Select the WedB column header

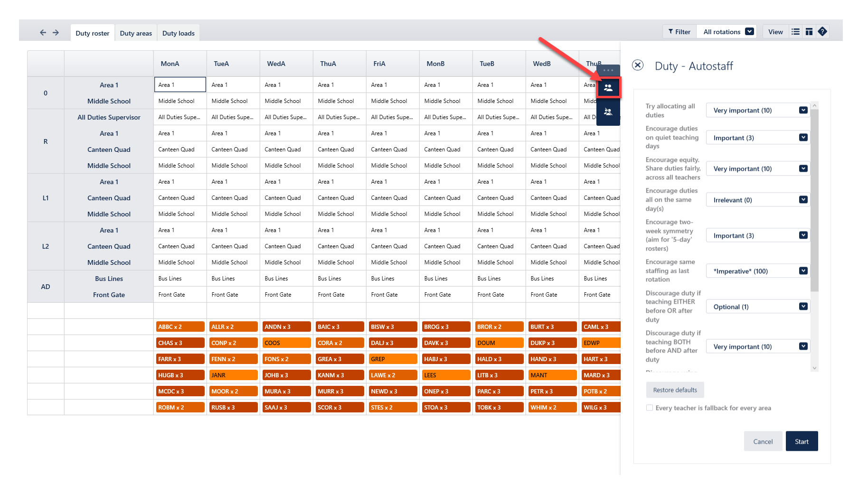[x=552, y=64]
